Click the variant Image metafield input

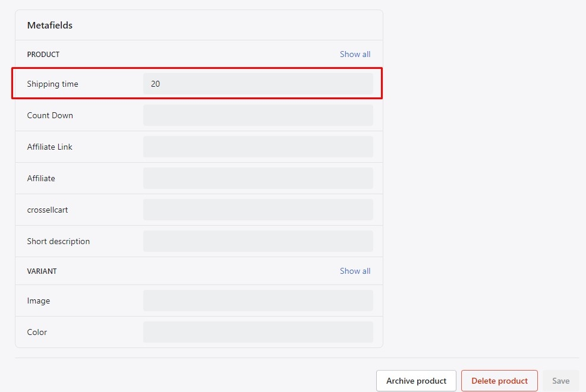pos(258,301)
